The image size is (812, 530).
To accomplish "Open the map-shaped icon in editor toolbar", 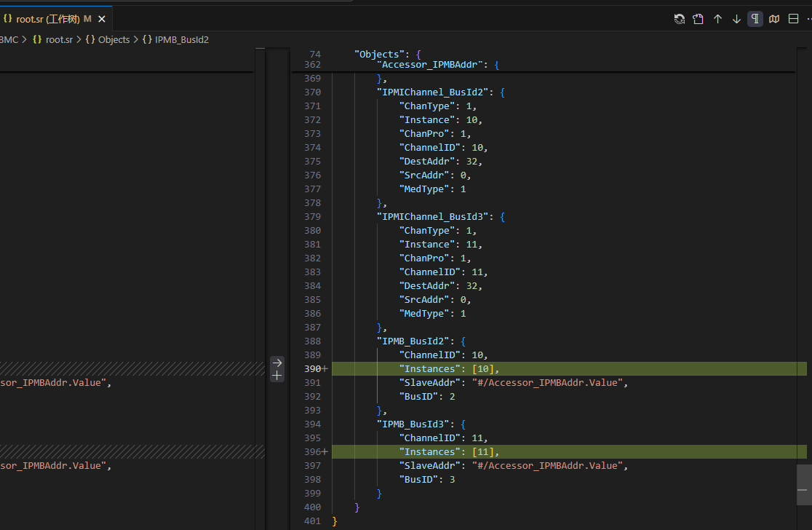I will coord(774,19).
